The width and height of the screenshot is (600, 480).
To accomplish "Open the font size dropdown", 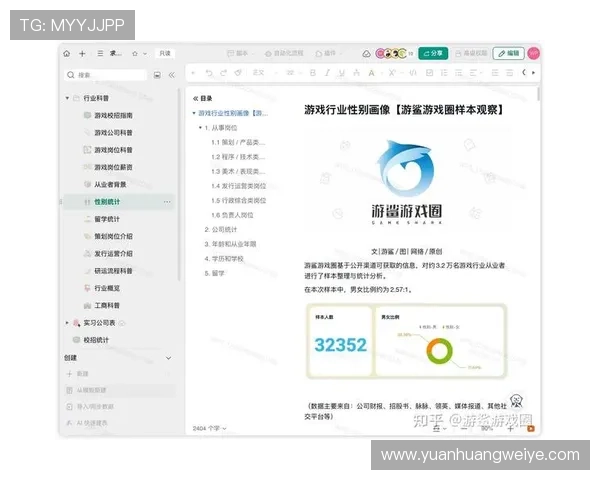I will (293, 73).
